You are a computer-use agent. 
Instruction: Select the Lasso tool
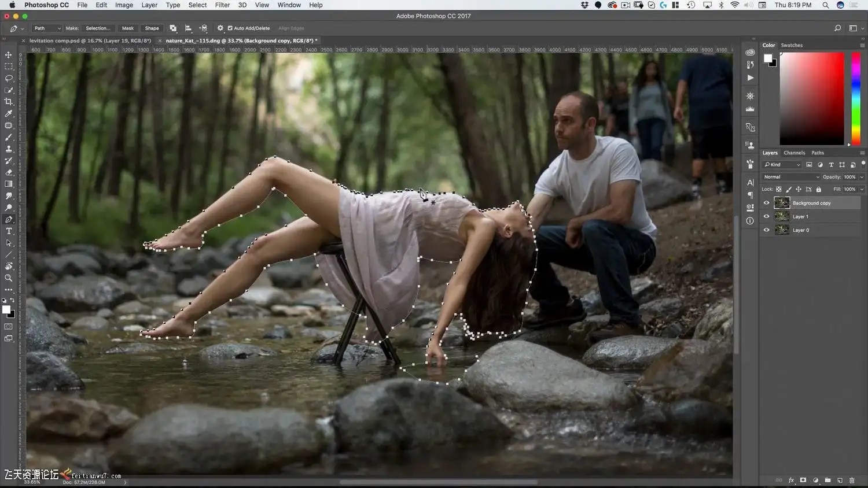pos(9,78)
